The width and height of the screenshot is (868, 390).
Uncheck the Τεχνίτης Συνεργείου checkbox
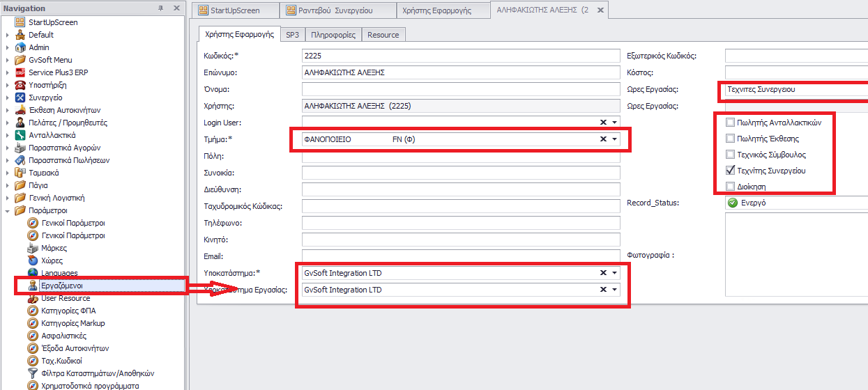click(x=730, y=171)
